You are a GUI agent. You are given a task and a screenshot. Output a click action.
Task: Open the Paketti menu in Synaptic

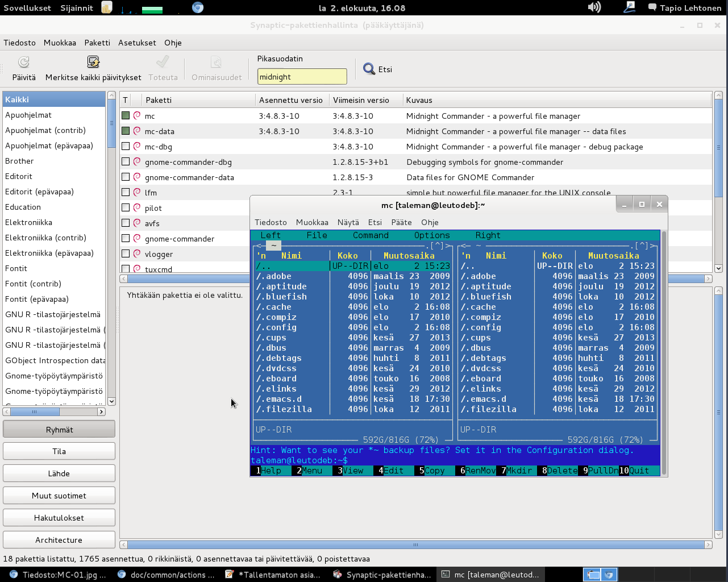[x=97, y=43]
